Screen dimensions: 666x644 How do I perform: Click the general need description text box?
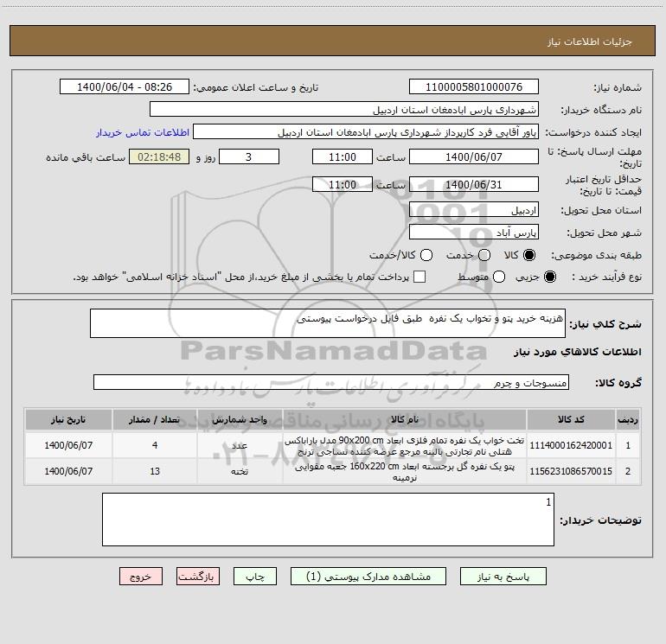pyautogui.click(x=328, y=323)
